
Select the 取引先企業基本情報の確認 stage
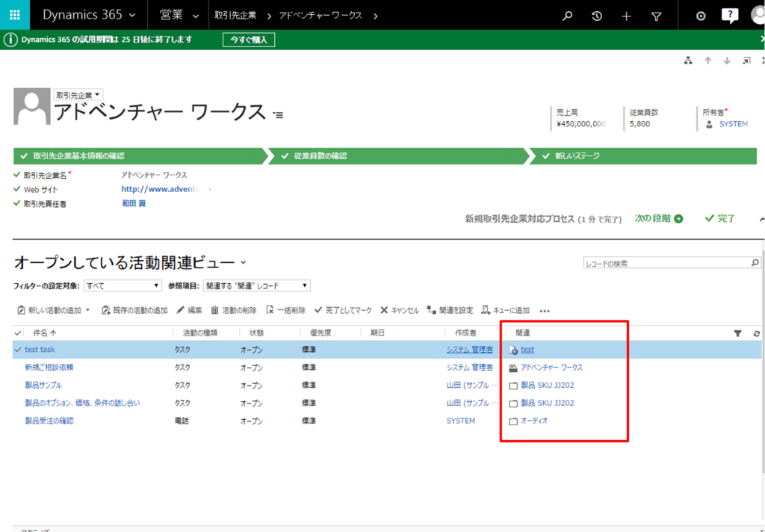(x=140, y=156)
